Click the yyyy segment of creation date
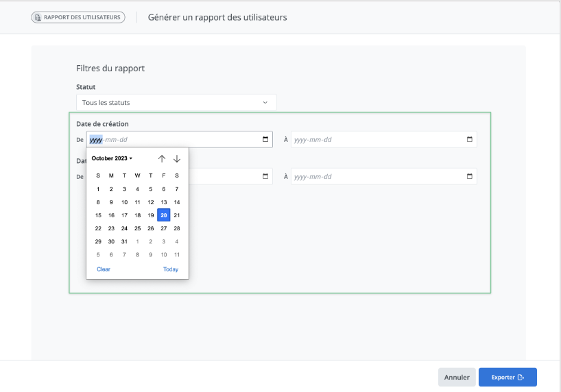Image resolution: width=561 pixels, height=392 pixels. point(96,140)
